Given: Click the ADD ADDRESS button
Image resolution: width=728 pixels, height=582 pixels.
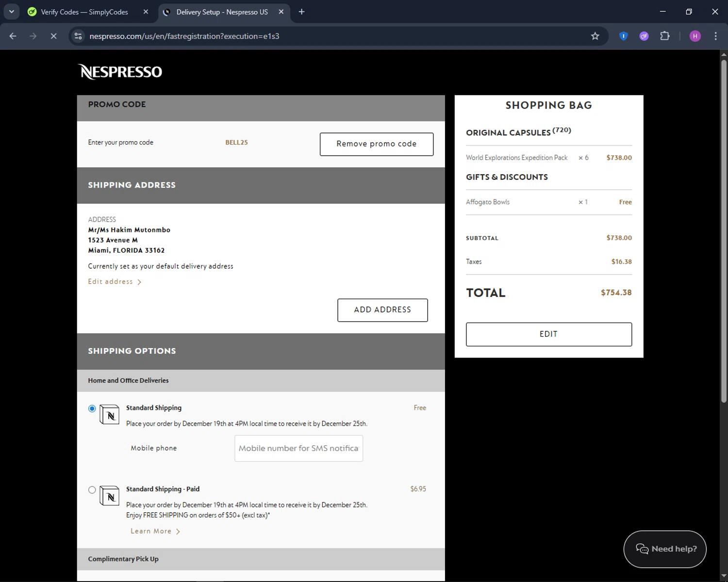Looking at the screenshot, I should (382, 310).
